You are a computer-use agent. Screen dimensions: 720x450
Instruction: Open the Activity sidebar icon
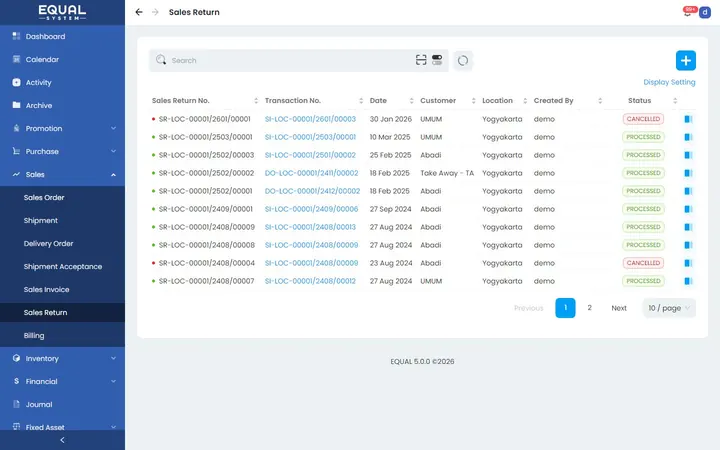pyautogui.click(x=17, y=82)
